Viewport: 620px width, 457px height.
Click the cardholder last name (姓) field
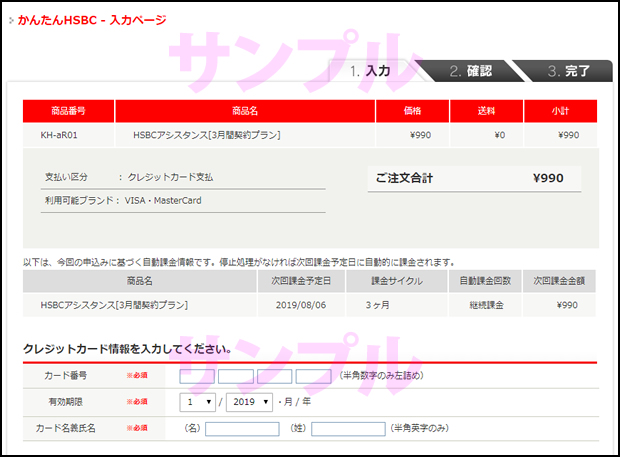pyautogui.click(x=348, y=429)
